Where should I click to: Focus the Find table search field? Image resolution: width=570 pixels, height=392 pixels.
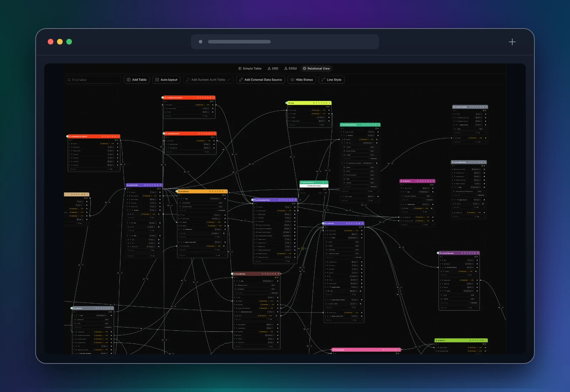pos(93,80)
